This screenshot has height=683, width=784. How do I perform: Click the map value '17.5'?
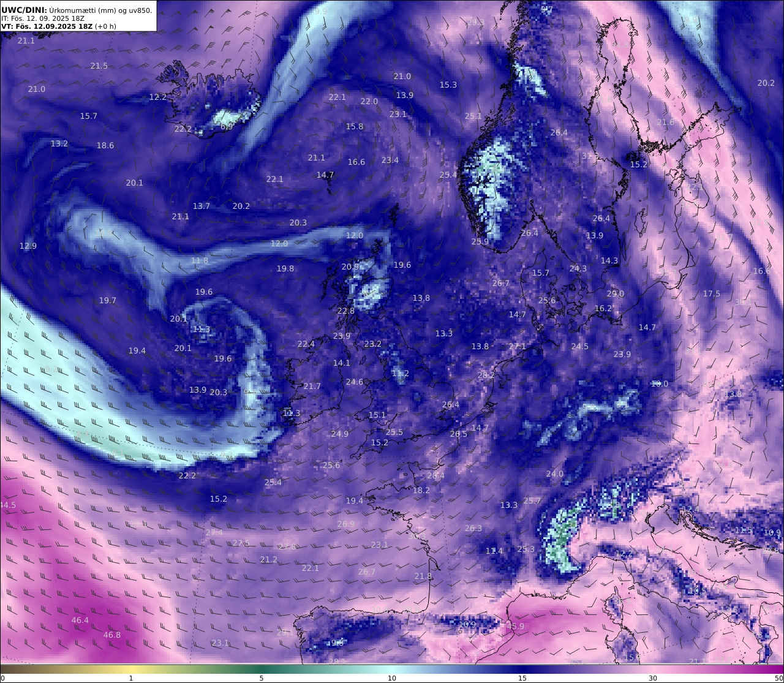tap(712, 293)
